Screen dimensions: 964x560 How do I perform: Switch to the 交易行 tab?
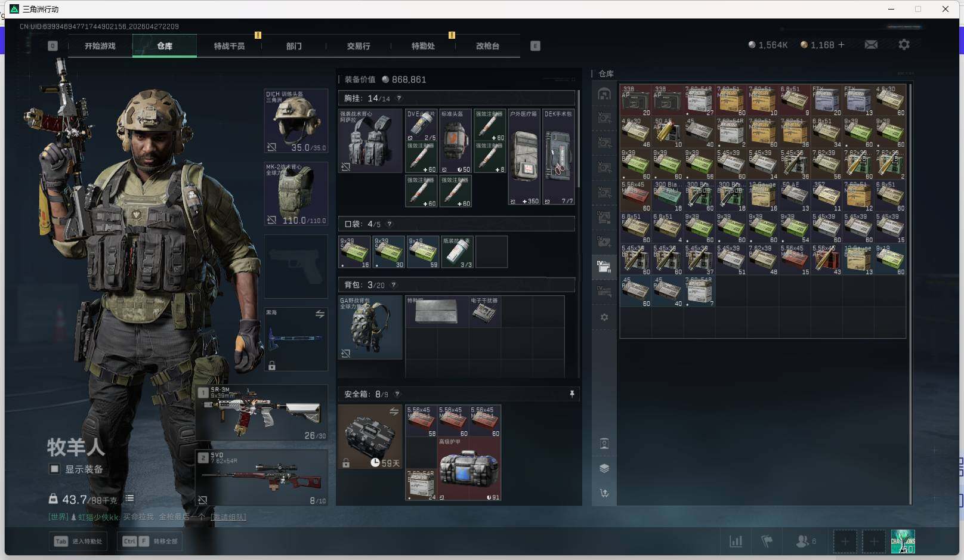point(359,46)
